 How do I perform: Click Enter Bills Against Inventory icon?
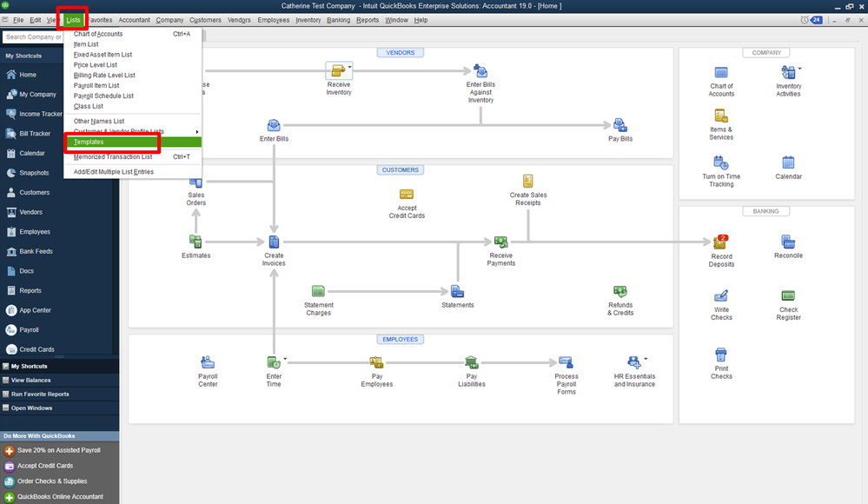480,71
